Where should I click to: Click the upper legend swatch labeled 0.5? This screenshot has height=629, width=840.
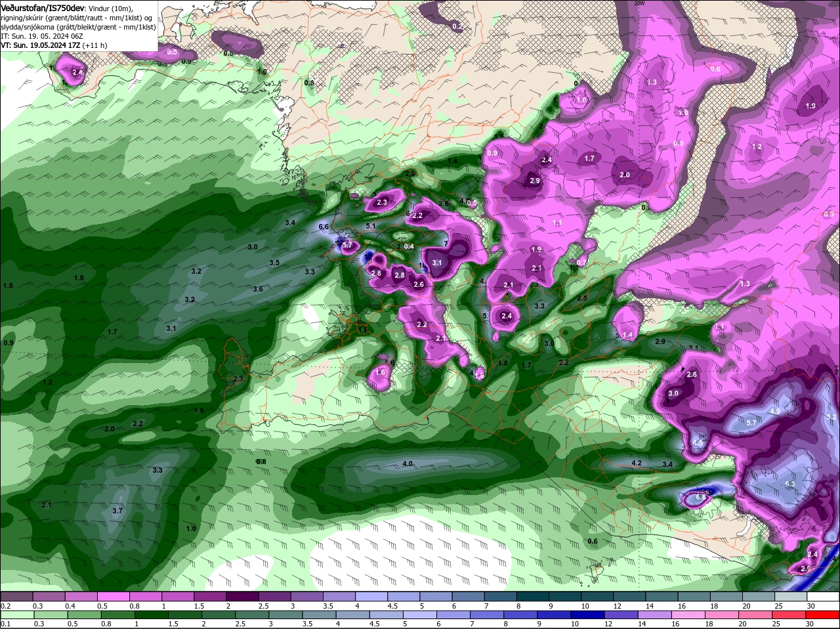[x=113, y=596]
